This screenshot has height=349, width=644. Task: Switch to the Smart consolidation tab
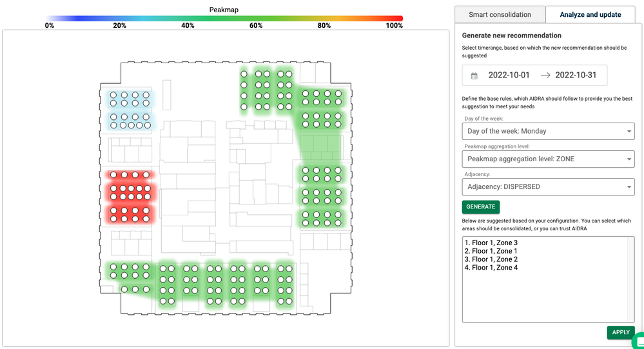coord(500,14)
